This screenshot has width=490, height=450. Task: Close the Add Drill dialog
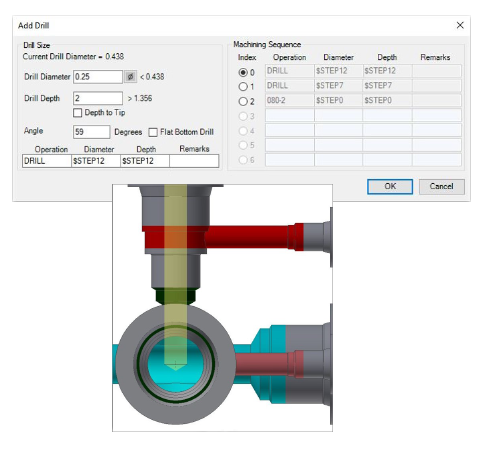pyautogui.click(x=460, y=25)
